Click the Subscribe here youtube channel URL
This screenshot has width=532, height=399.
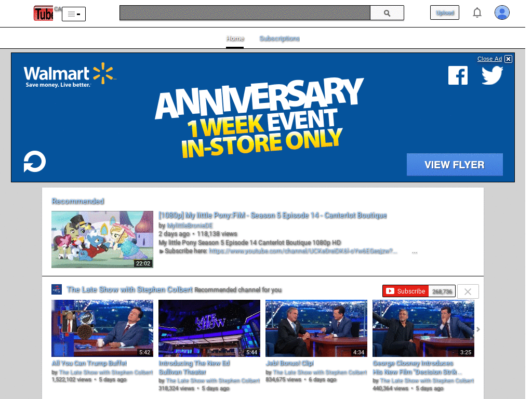pos(303,251)
